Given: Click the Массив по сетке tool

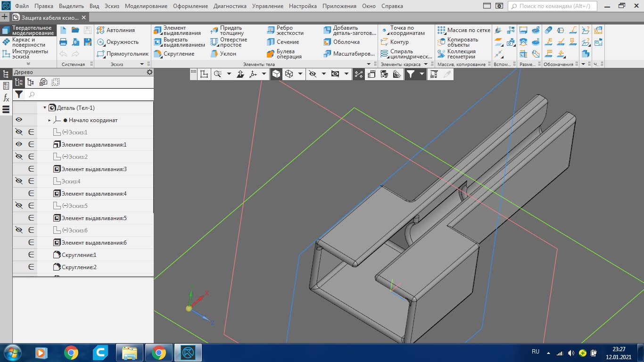Looking at the screenshot, I should (x=464, y=30).
